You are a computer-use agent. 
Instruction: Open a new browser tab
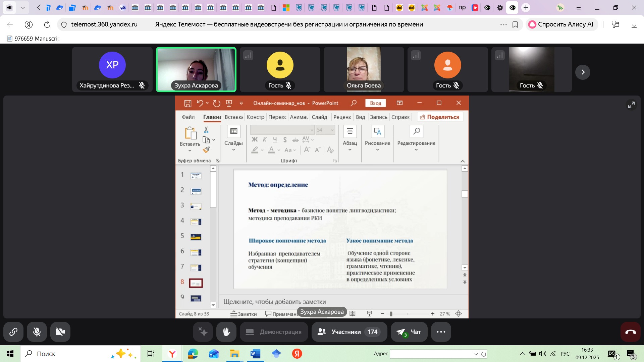[x=526, y=7]
